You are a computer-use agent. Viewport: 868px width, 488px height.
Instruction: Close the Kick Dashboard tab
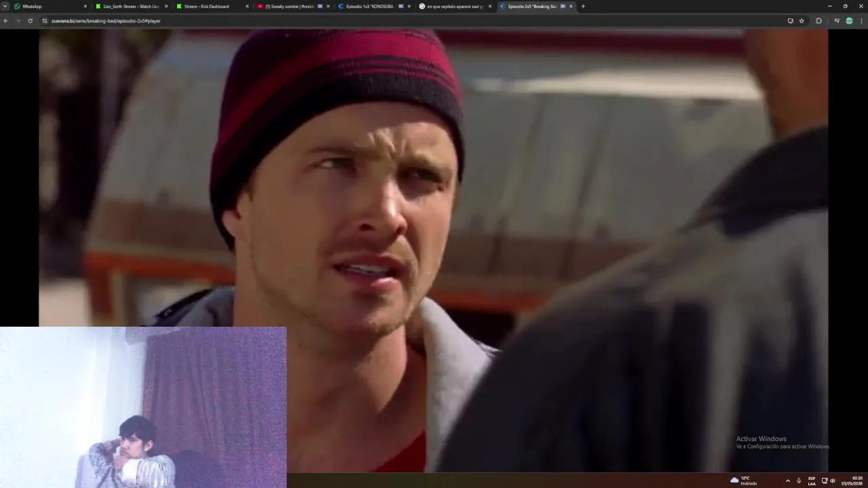[247, 6]
